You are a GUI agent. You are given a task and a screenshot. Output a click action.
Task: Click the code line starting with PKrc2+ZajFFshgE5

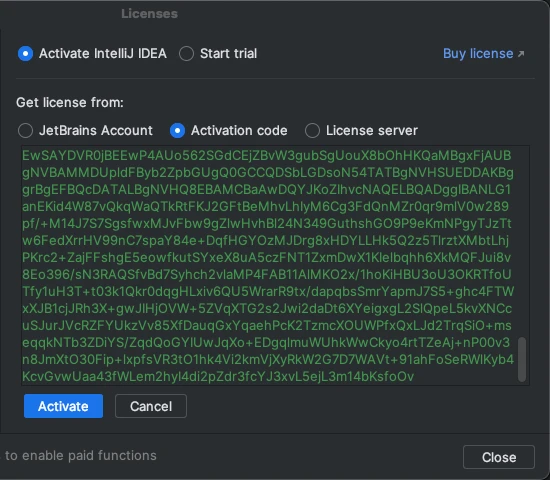[267, 258]
